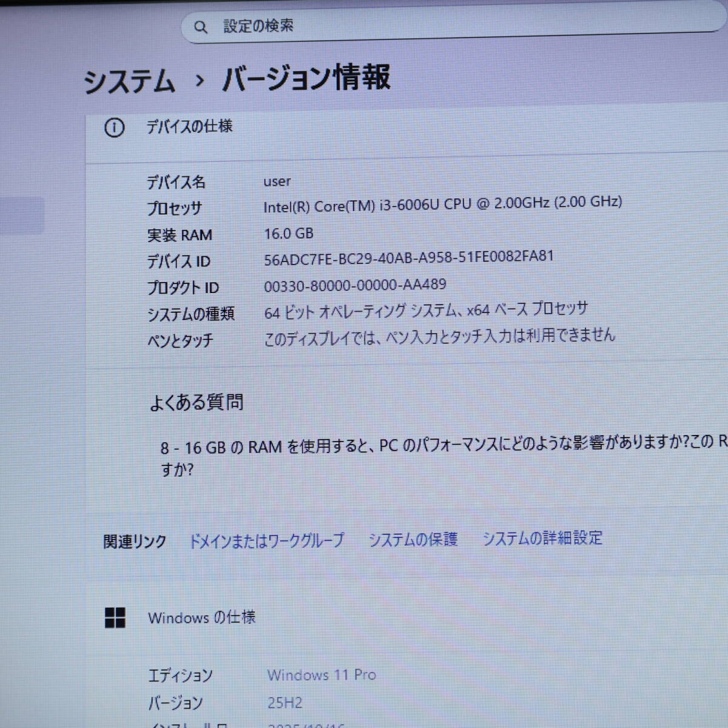This screenshot has width=728, height=728.
Task: Click the バージョン情報 page title
Action: pyautogui.click(x=306, y=78)
